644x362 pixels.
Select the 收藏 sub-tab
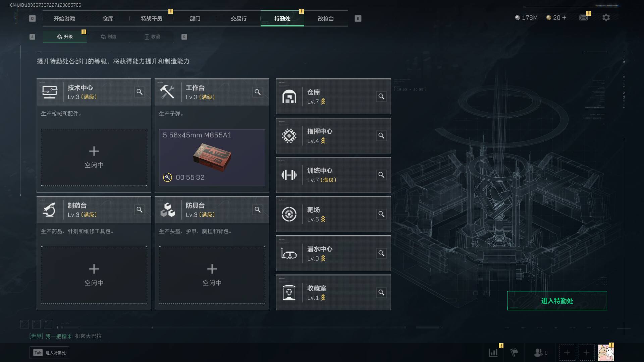click(x=152, y=37)
